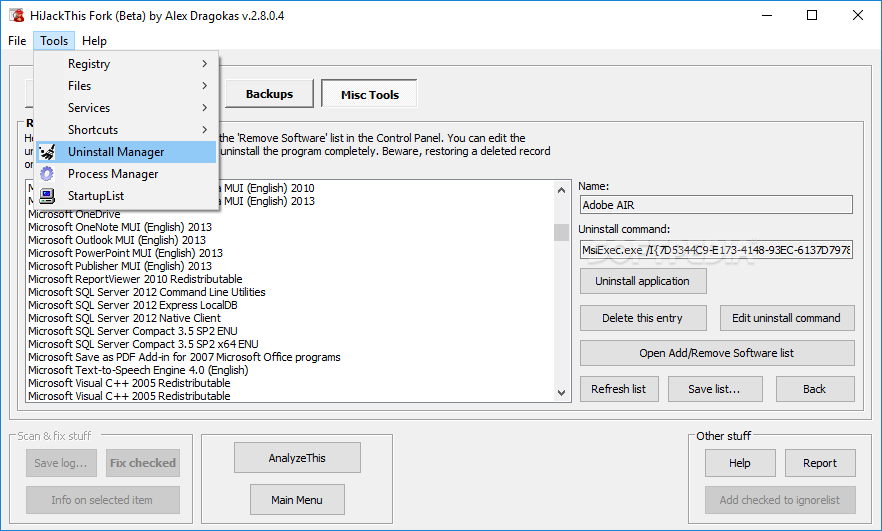882x531 pixels.
Task: Select Process Manager menu entry
Action: click(x=126, y=174)
